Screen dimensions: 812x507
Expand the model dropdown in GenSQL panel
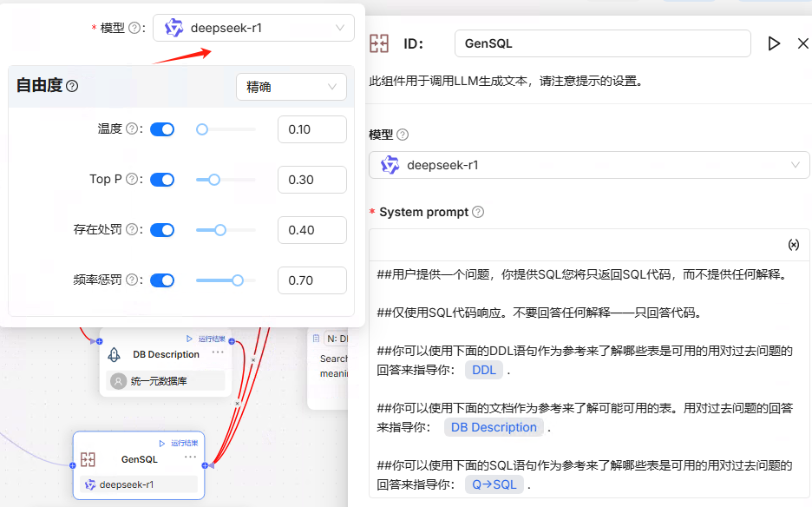pos(589,165)
